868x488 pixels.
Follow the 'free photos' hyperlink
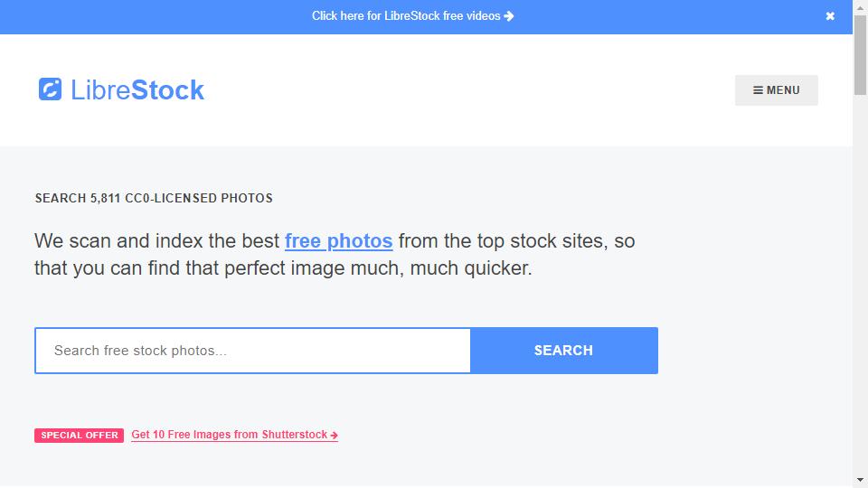click(339, 240)
